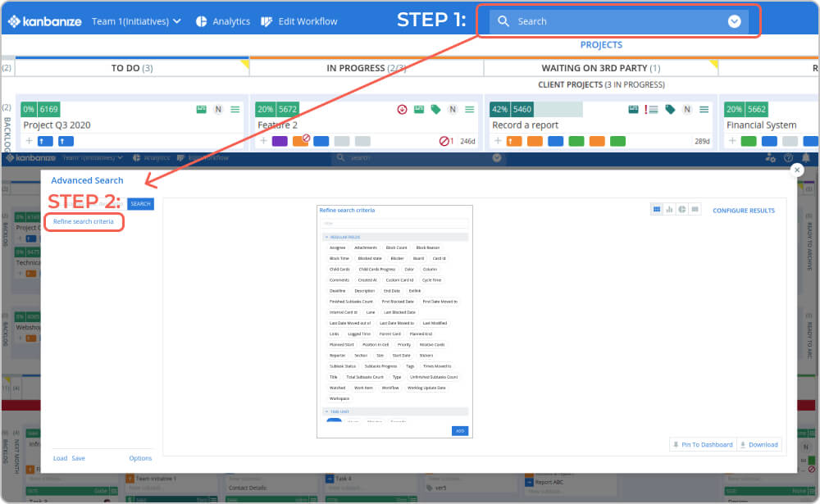The width and height of the screenshot is (820, 504).
Task: Switch to column board results view
Action: [695, 210]
